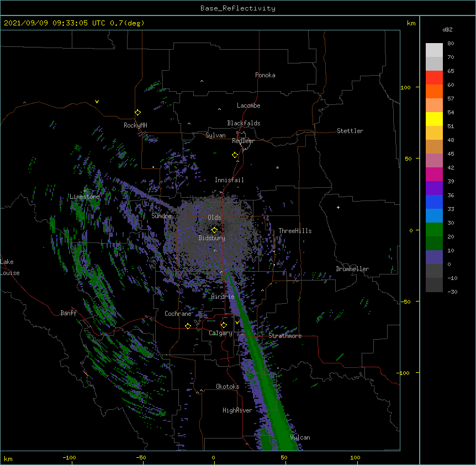Click the Base_Reflectivity title text
476x465 pixels.
[x=238, y=8]
